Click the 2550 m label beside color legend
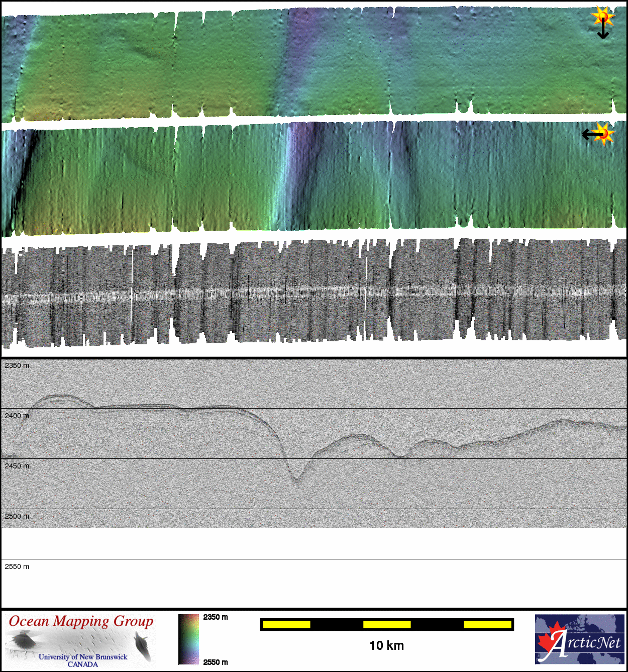Screen dimensions: 628x672 (216, 662)
